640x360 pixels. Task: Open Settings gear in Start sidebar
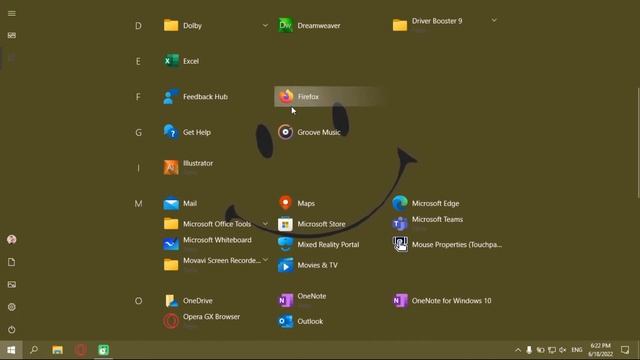(x=11, y=307)
